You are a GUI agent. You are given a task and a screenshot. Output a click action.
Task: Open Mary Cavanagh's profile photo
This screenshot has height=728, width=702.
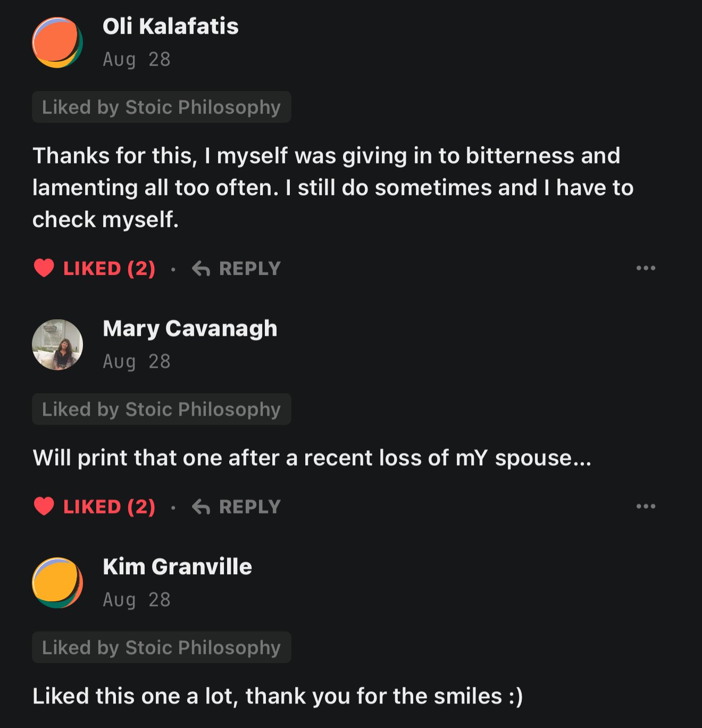[57, 345]
